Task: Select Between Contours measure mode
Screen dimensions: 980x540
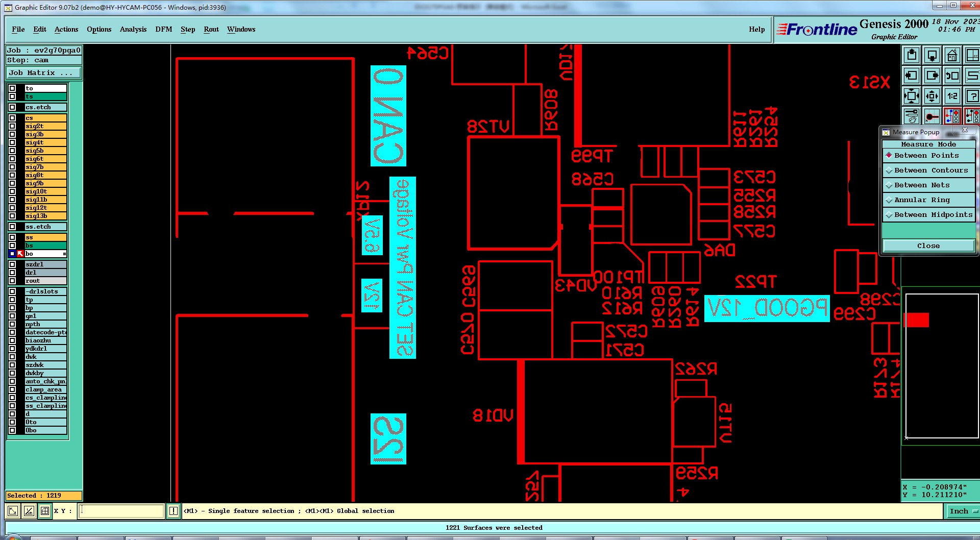Action: (x=928, y=170)
